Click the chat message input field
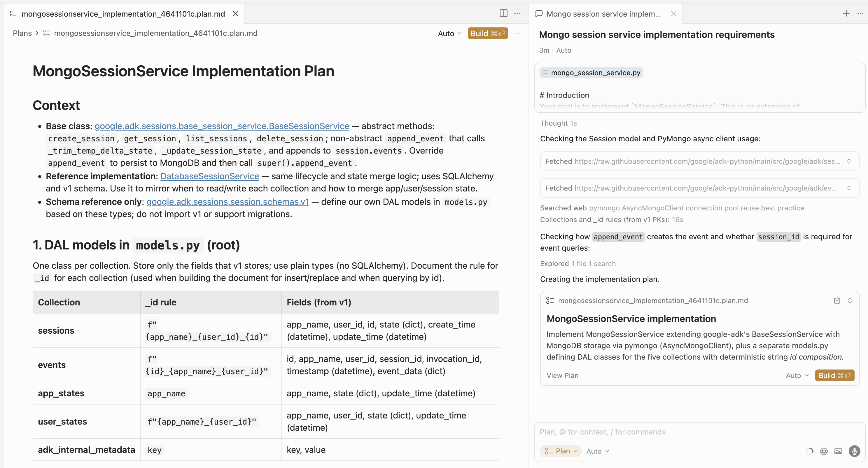 [x=674, y=432]
